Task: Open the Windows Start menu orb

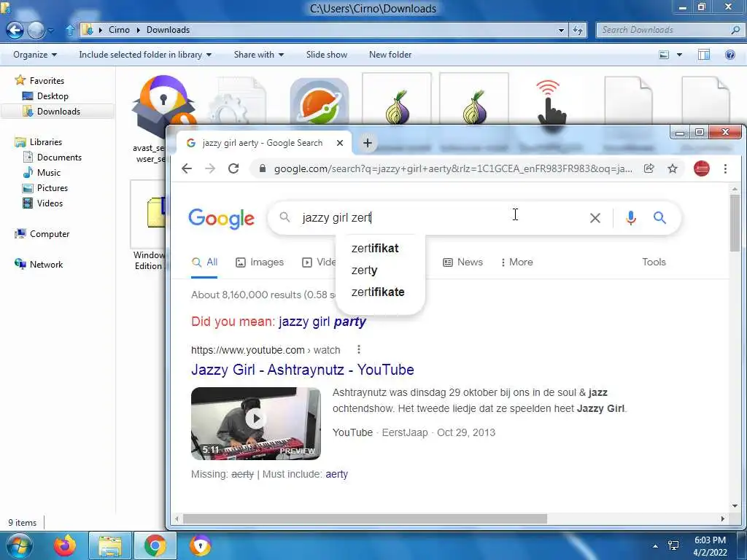Action: tap(18, 545)
